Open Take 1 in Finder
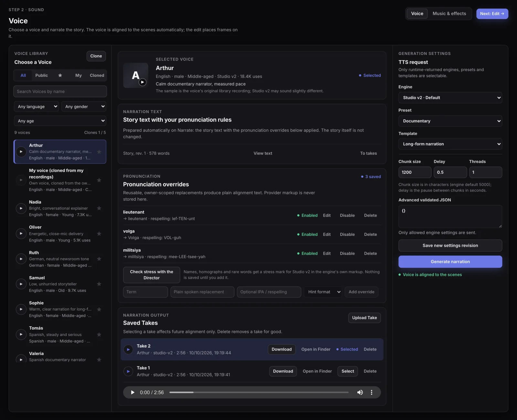The height and width of the screenshot is (420, 517). [x=317, y=371]
